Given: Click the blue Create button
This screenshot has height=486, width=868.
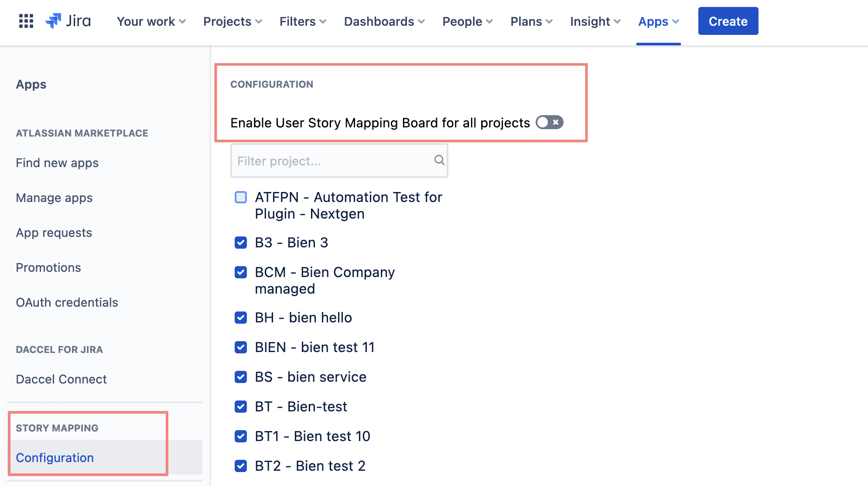Looking at the screenshot, I should tap(728, 21).
